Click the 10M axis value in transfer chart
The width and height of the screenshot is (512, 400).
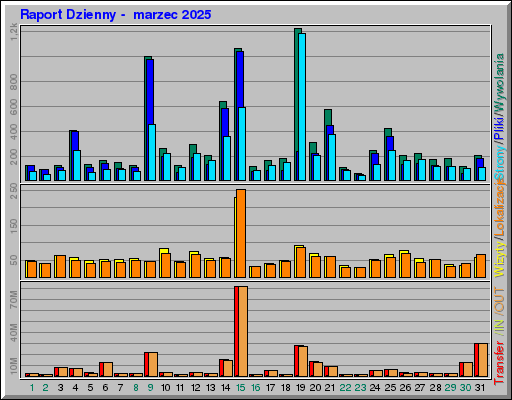(x=14, y=366)
